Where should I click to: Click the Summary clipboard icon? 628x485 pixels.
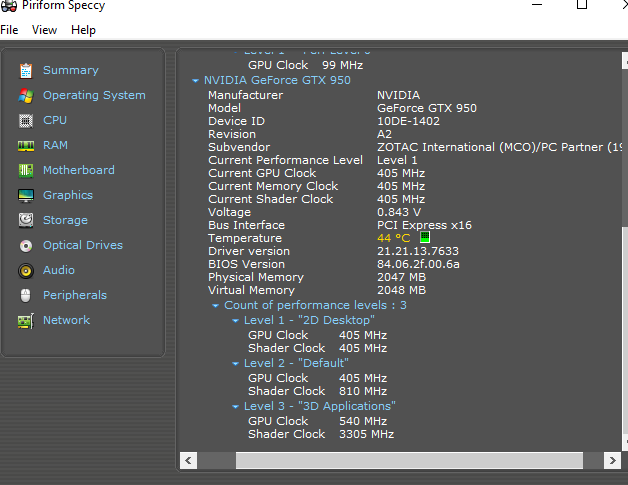(26, 71)
